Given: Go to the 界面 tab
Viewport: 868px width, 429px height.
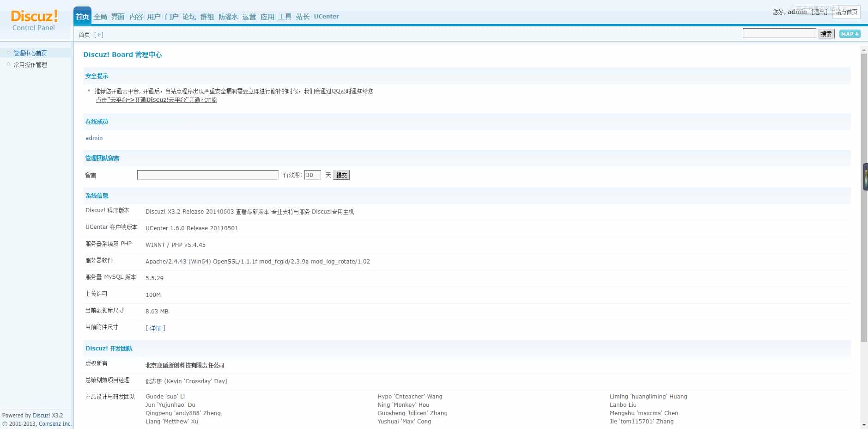Looking at the screenshot, I should pos(118,17).
